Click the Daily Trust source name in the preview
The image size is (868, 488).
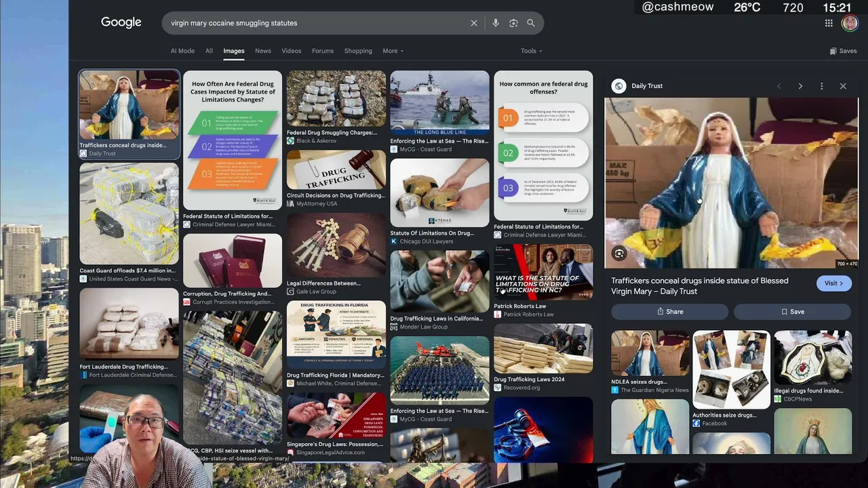click(x=647, y=86)
